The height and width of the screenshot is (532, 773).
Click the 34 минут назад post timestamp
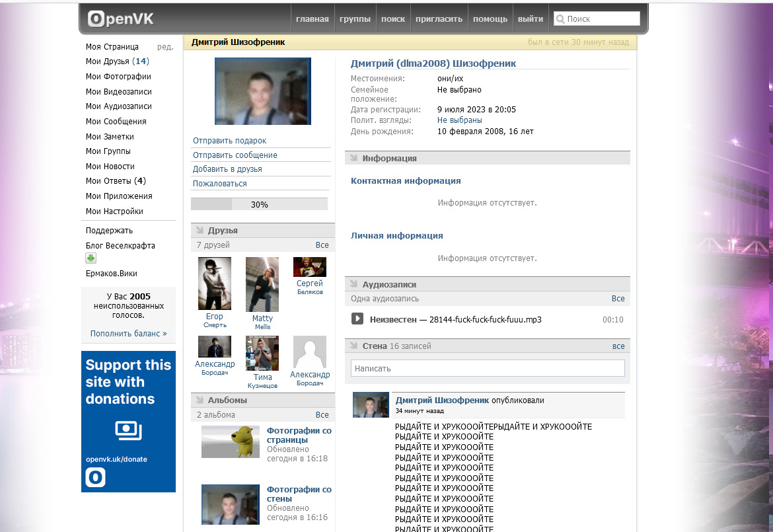coord(420,410)
